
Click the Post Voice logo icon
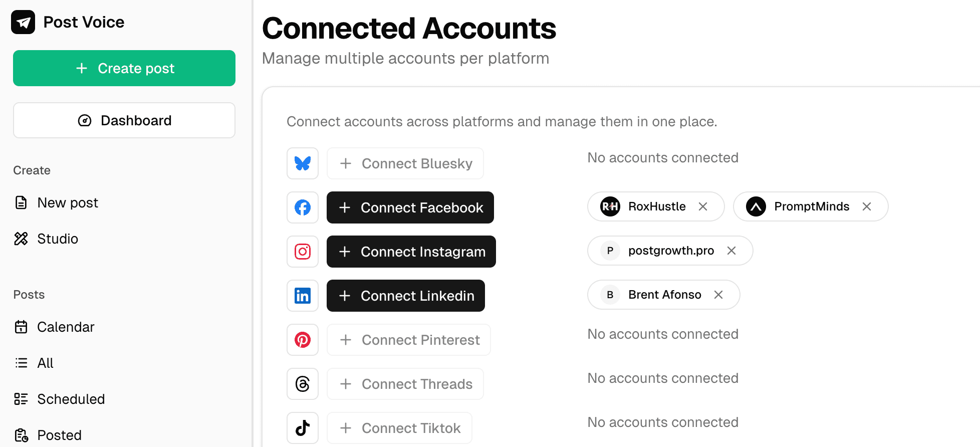point(23,22)
